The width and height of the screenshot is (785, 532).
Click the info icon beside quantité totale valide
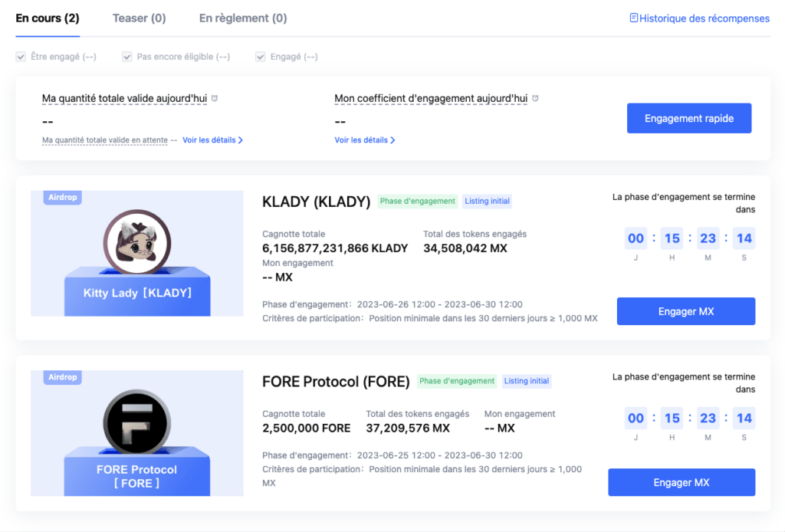coord(215,98)
